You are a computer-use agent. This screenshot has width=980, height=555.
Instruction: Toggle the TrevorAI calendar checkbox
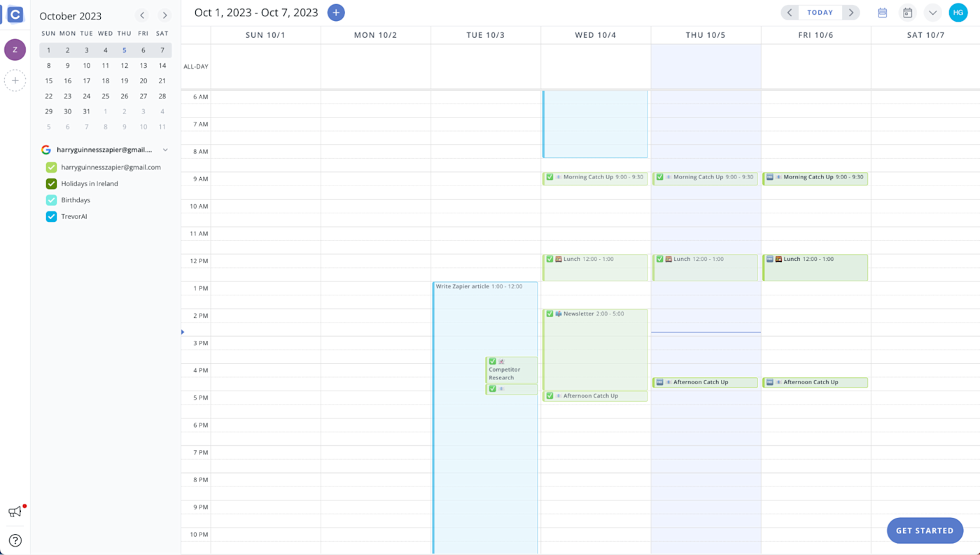coord(51,217)
